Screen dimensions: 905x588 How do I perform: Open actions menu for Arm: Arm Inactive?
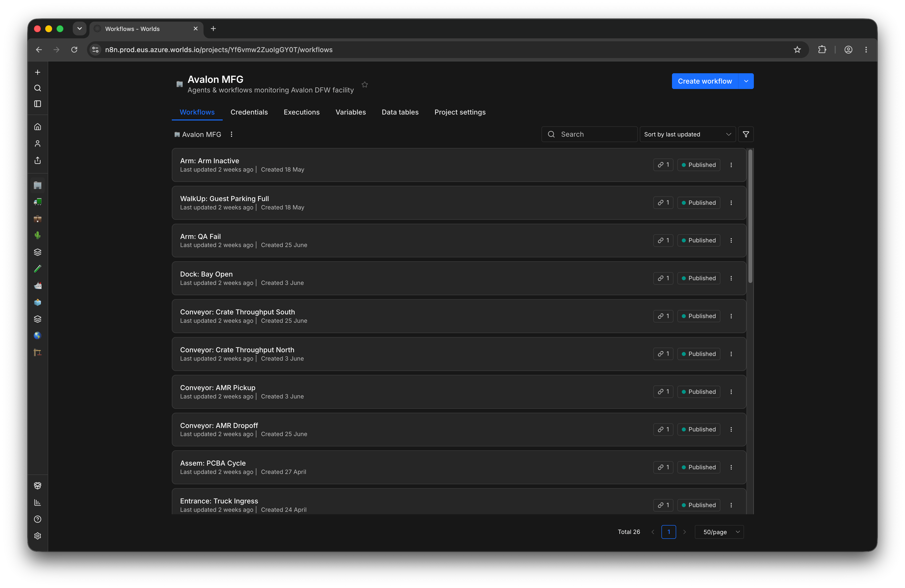pyautogui.click(x=731, y=165)
